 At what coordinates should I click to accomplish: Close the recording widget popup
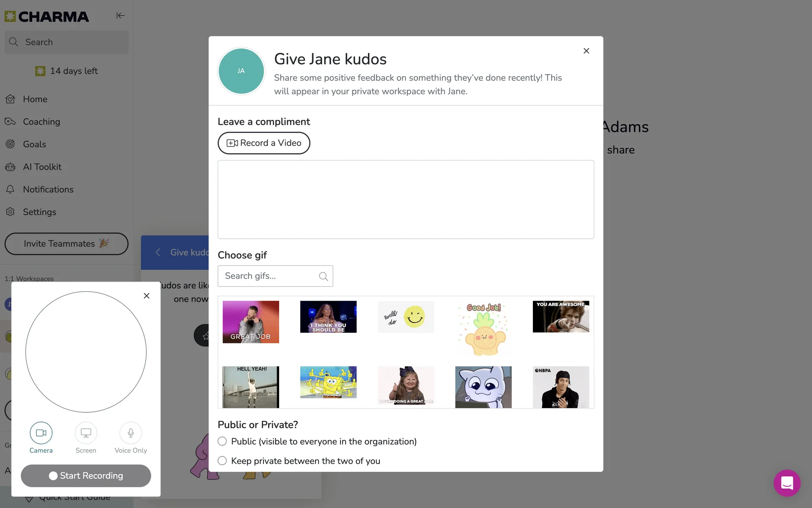coord(146,296)
